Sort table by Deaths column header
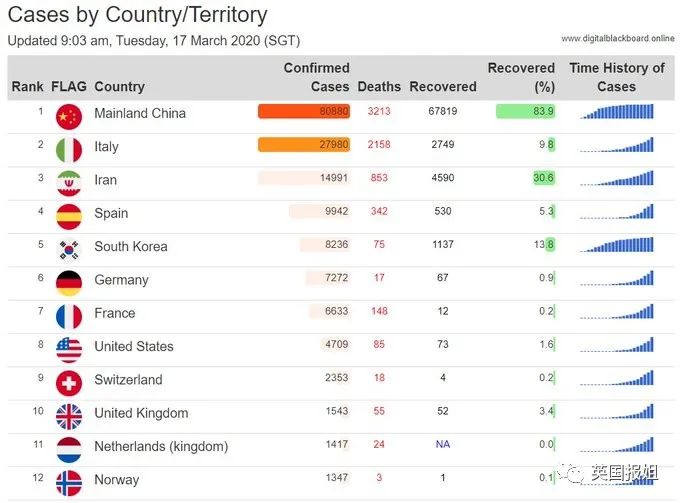Viewport: 680px width, 503px height. tap(379, 87)
